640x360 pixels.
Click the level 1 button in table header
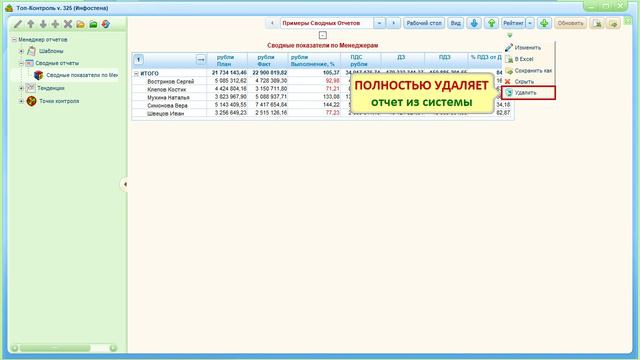click(x=138, y=60)
